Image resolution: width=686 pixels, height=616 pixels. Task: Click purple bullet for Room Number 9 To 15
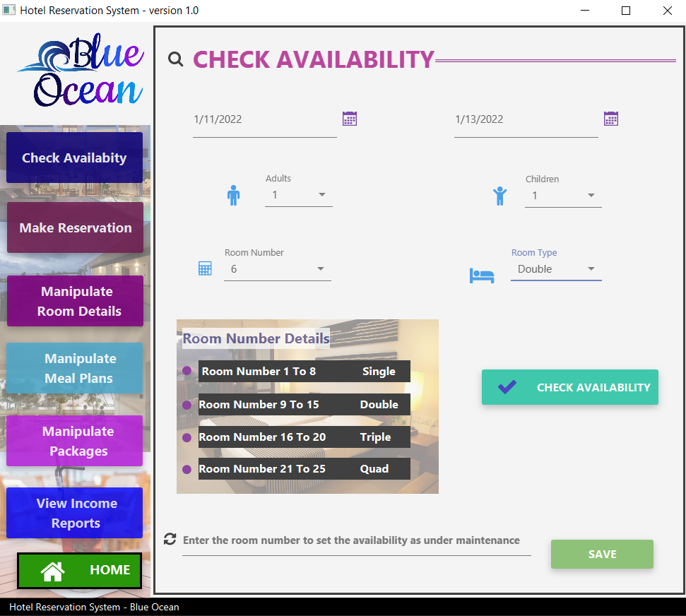click(187, 405)
